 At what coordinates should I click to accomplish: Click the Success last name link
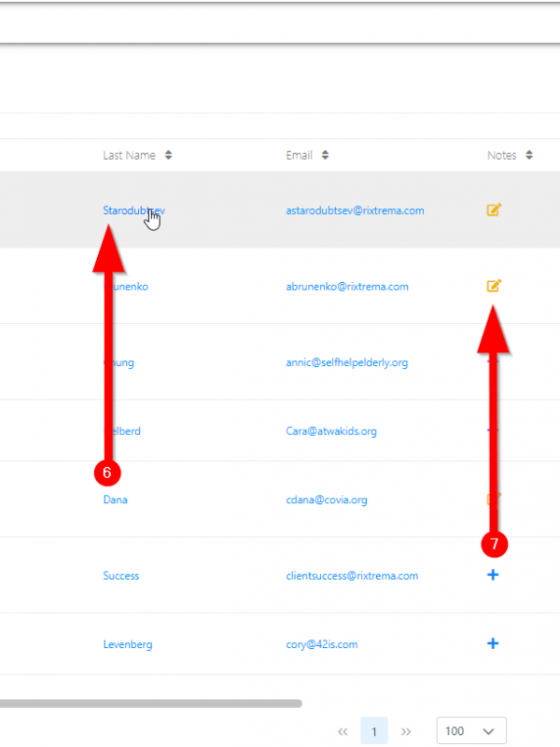[x=120, y=576]
